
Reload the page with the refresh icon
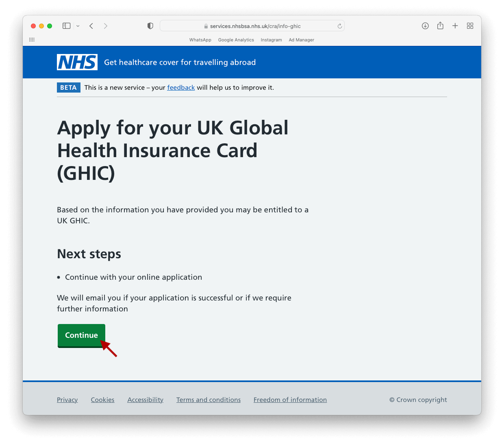pos(340,26)
